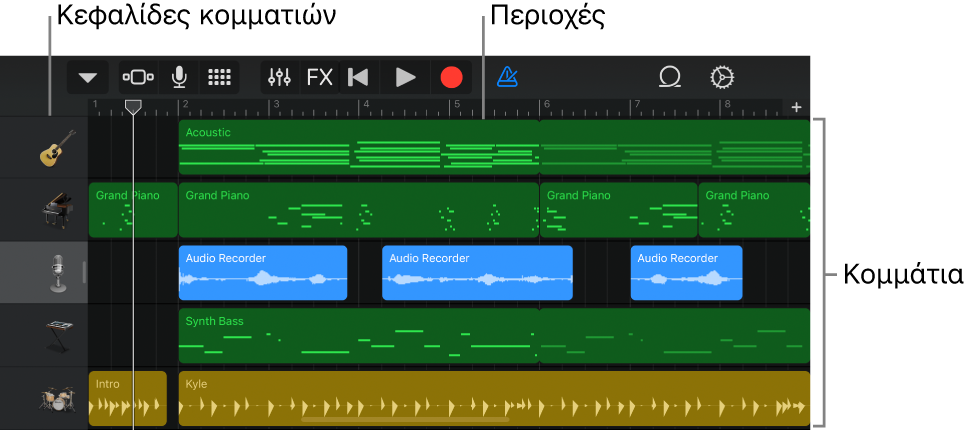Select the last Grand Piano region

[754, 211]
